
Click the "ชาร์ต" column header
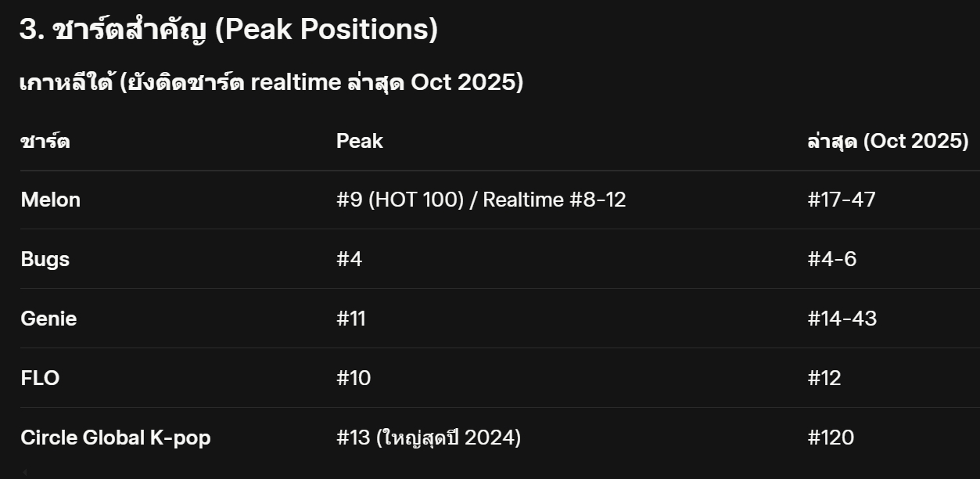pos(45,141)
